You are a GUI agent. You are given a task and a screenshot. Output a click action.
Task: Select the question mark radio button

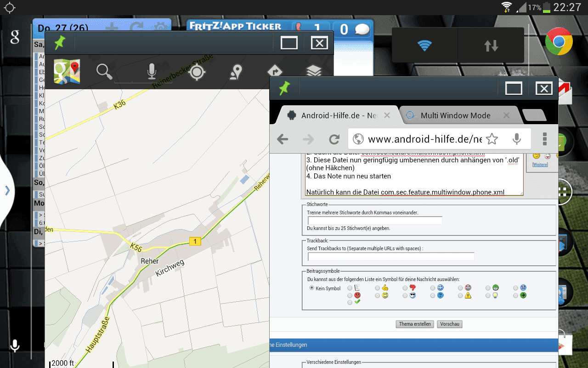pos(433,295)
